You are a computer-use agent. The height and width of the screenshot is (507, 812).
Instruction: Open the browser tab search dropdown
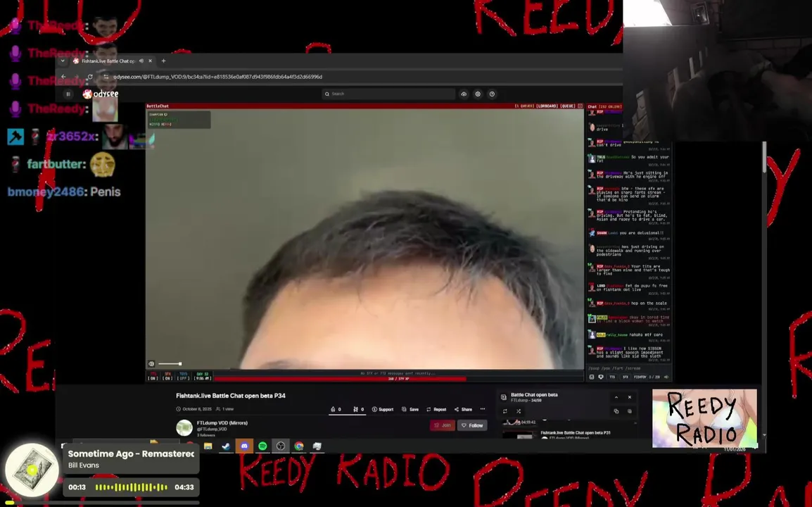(x=63, y=61)
